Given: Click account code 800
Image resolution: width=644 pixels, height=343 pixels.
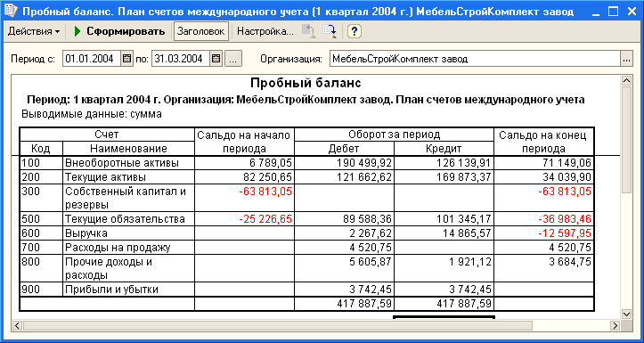Looking at the screenshot, I should coord(31,262).
